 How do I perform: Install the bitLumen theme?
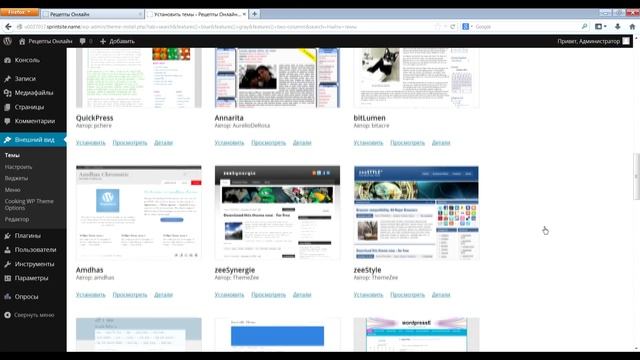[x=368, y=142]
